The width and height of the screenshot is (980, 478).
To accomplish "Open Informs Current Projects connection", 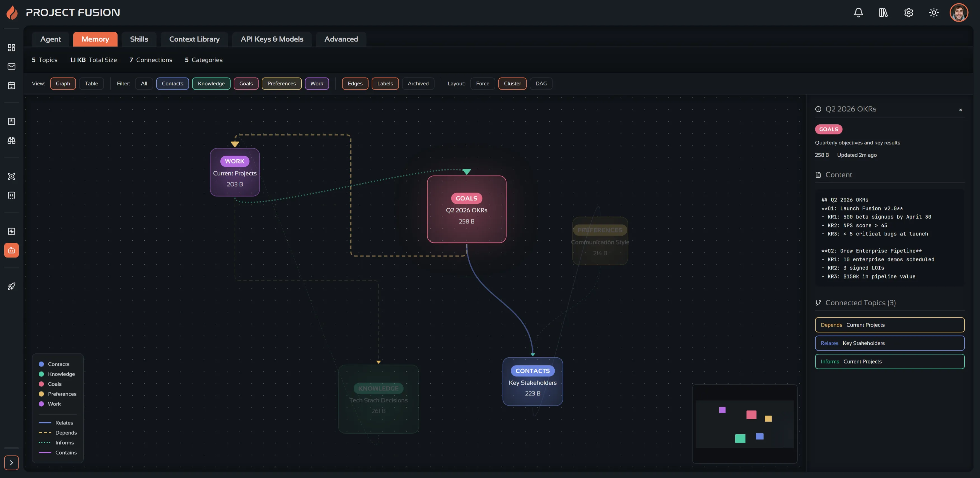I will [890, 361].
